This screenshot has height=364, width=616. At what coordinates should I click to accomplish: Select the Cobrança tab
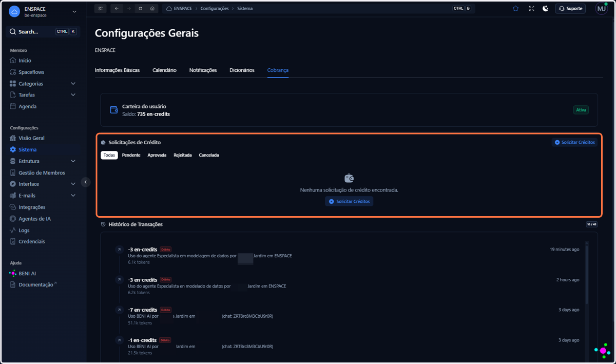point(278,70)
